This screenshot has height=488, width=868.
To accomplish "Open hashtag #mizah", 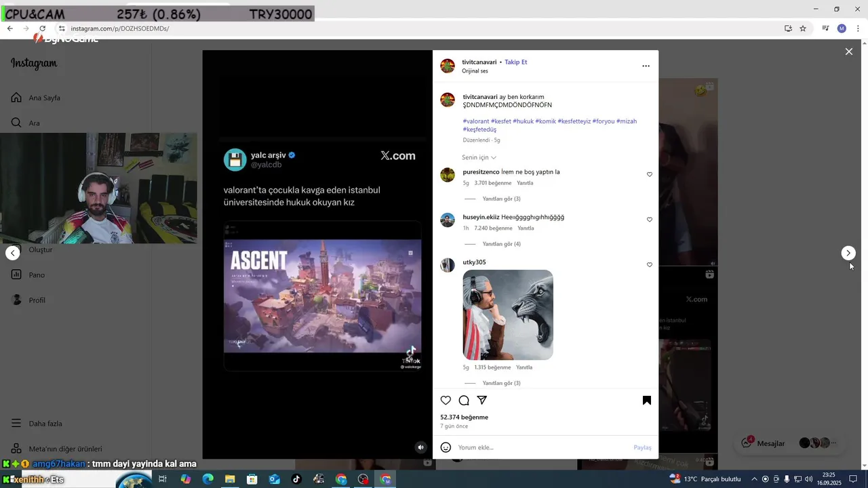I will [627, 121].
